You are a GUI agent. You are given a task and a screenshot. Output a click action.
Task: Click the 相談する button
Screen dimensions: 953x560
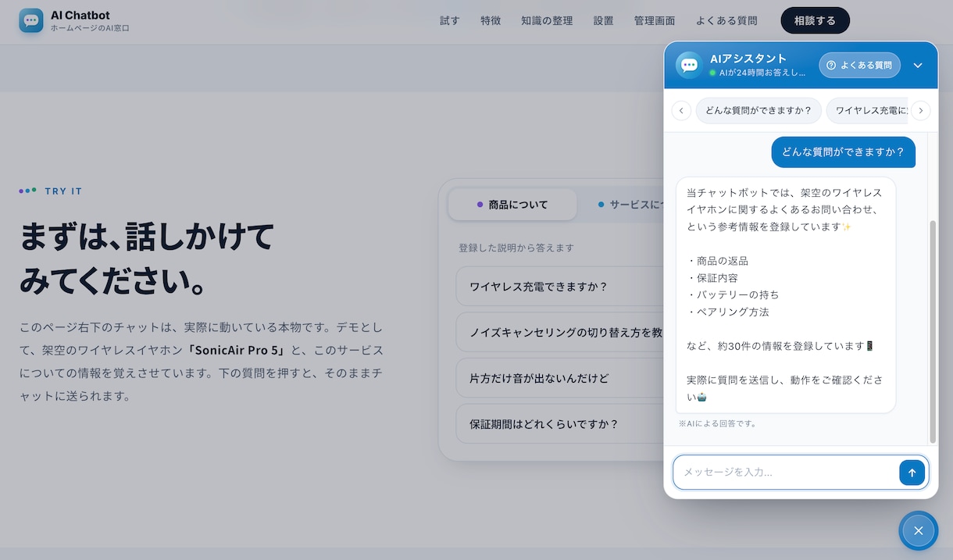815,21
